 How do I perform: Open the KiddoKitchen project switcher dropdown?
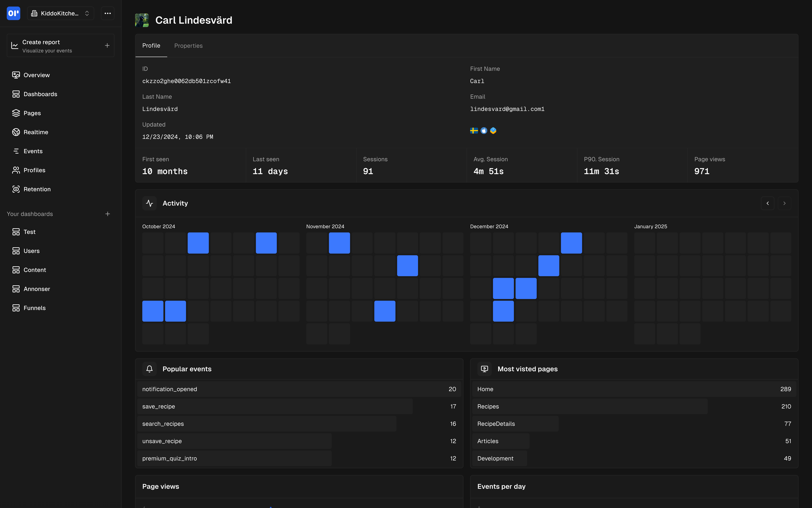click(60, 13)
